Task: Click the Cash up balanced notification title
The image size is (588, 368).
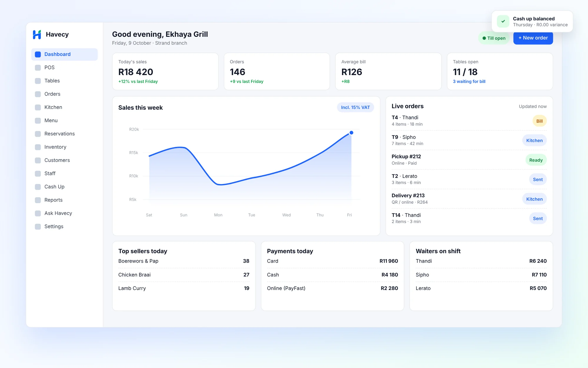Action: tap(534, 19)
